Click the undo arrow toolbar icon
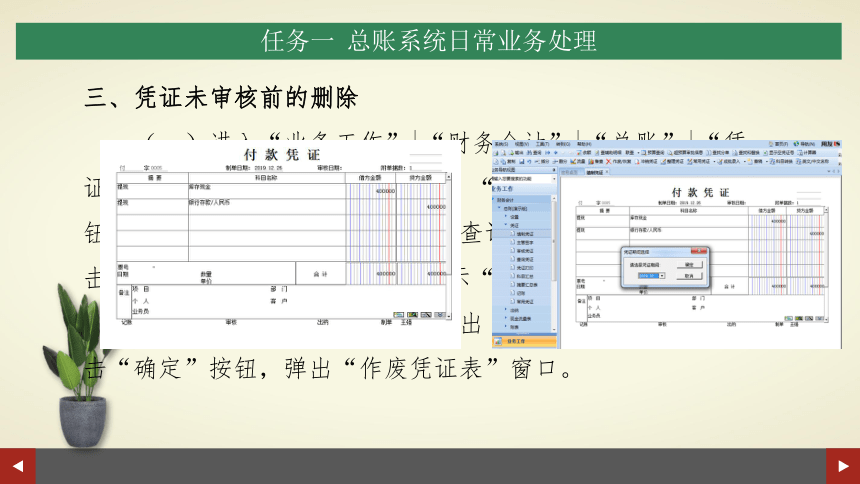The width and height of the screenshot is (860, 484). coord(529,161)
